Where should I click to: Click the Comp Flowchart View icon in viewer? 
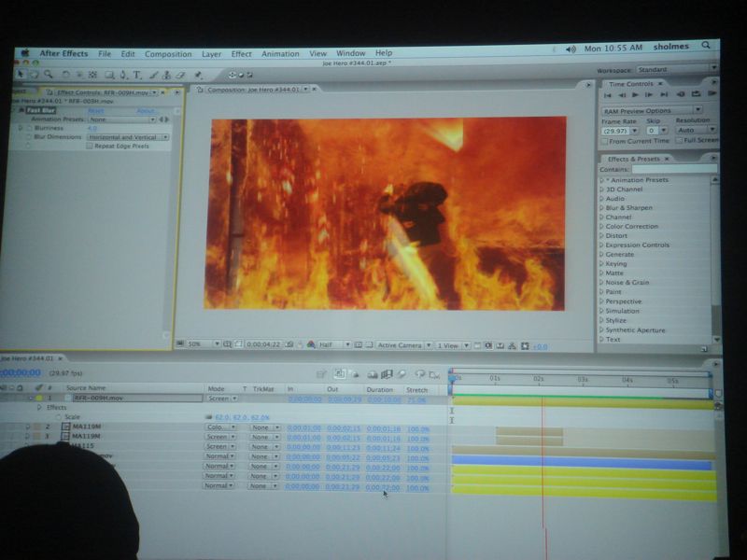click(512, 346)
